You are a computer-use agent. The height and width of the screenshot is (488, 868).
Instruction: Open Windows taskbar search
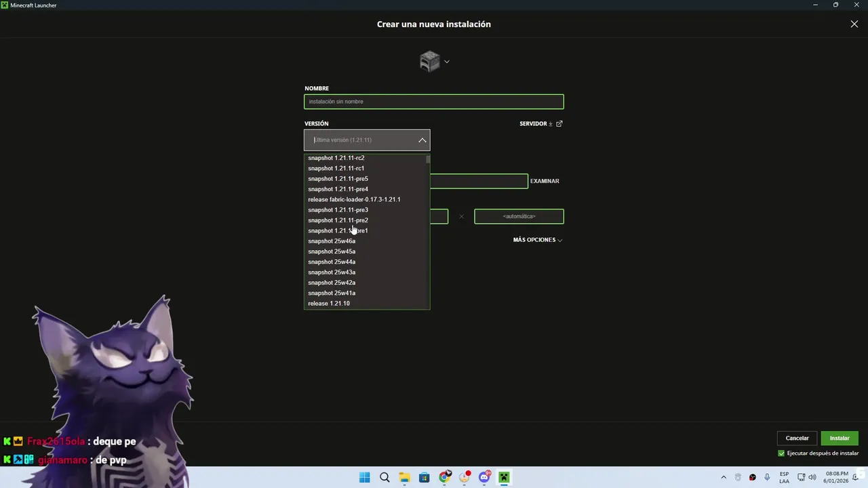click(384, 477)
